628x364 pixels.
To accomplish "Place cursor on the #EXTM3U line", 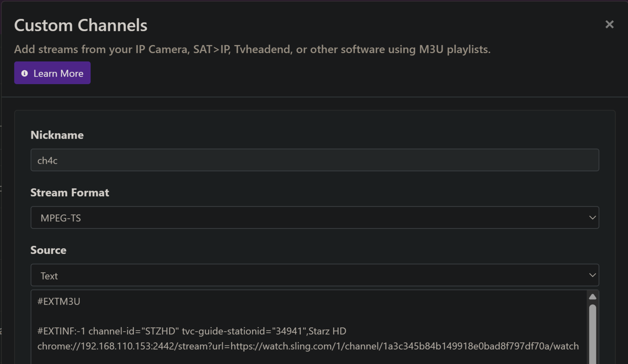I will click(59, 302).
